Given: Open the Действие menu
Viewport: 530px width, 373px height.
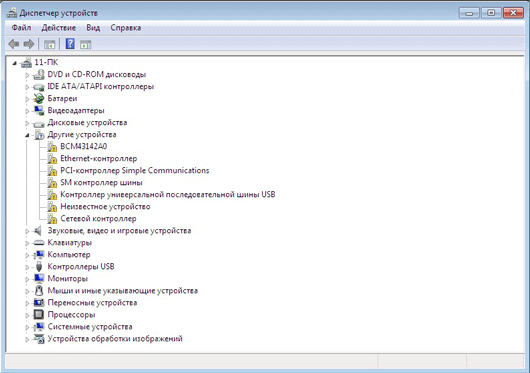Looking at the screenshot, I should [58, 28].
